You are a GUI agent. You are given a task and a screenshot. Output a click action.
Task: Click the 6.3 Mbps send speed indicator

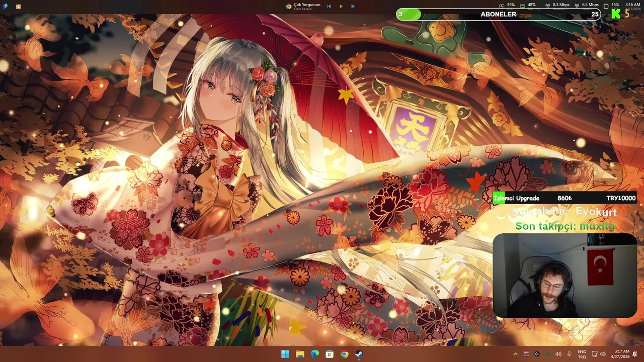(587, 6)
